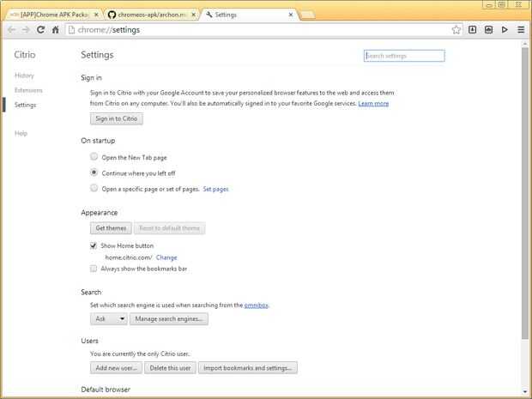Focus the Search settings field

[404, 56]
